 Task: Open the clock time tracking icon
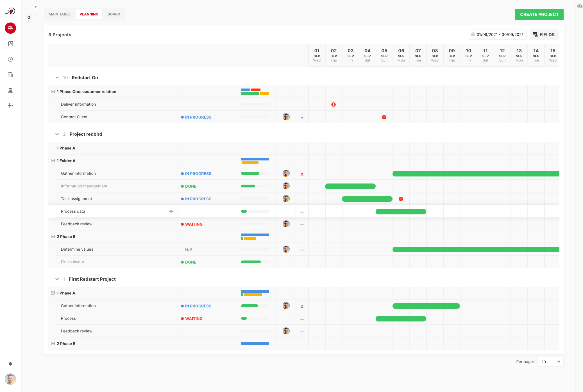pyautogui.click(x=10, y=59)
